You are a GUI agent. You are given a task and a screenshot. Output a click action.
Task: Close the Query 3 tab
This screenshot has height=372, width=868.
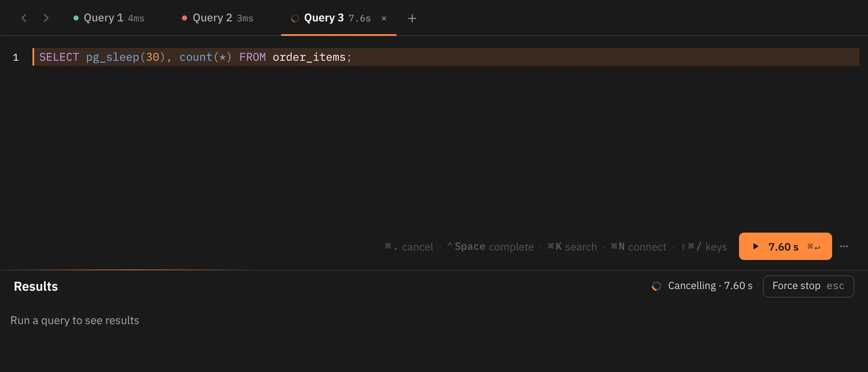click(x=384, y=18)
